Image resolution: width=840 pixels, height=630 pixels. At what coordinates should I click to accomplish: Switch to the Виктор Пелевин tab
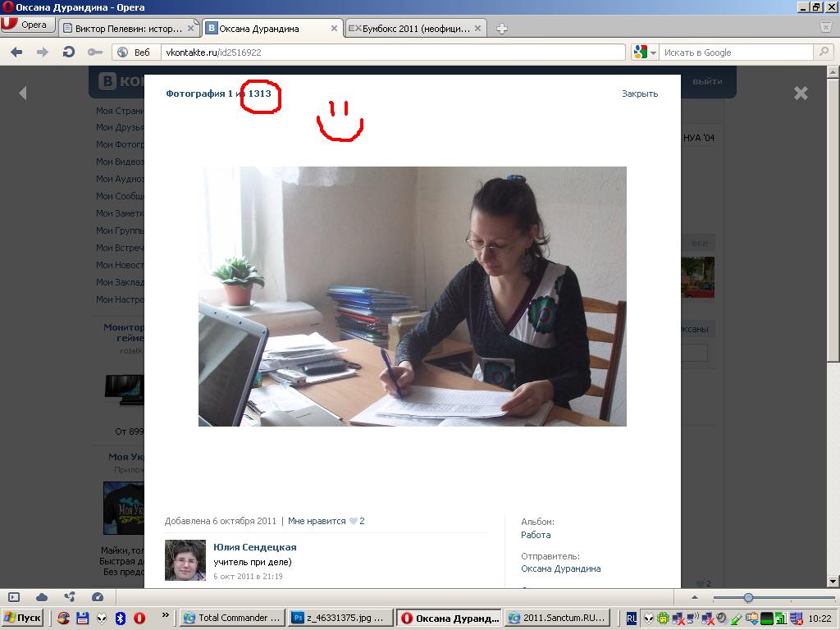point(129,29)
